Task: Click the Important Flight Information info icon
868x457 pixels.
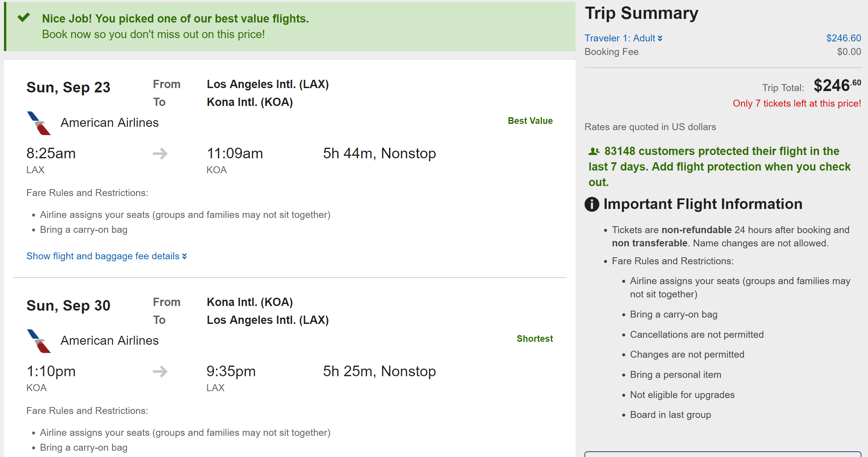Action: point(592,204)
